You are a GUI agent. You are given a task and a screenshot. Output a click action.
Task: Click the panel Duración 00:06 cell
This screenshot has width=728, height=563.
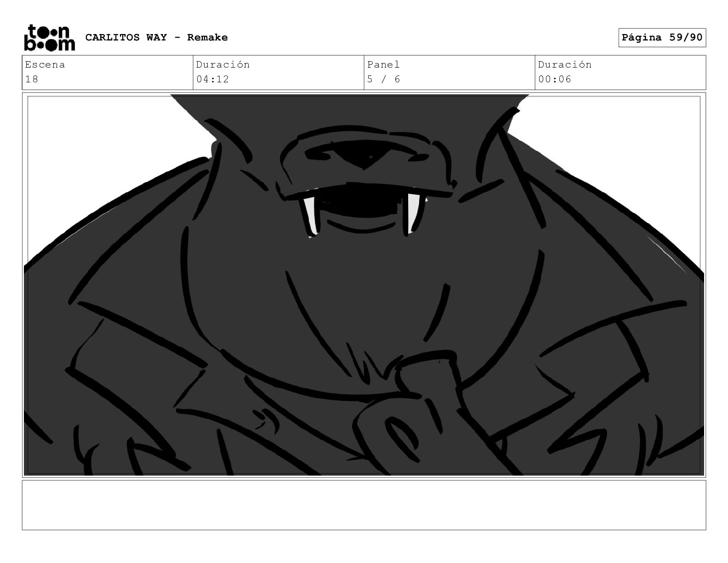(620, 73)
